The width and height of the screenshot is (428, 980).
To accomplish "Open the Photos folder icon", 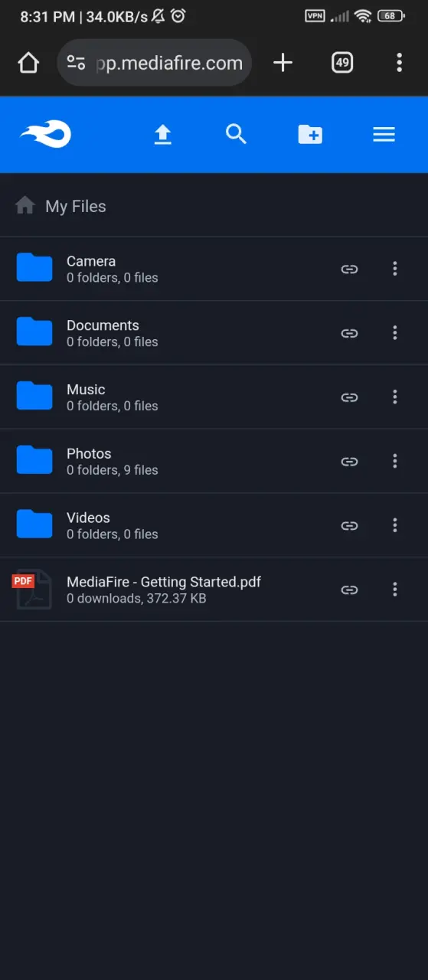I will tap(34, 460).
